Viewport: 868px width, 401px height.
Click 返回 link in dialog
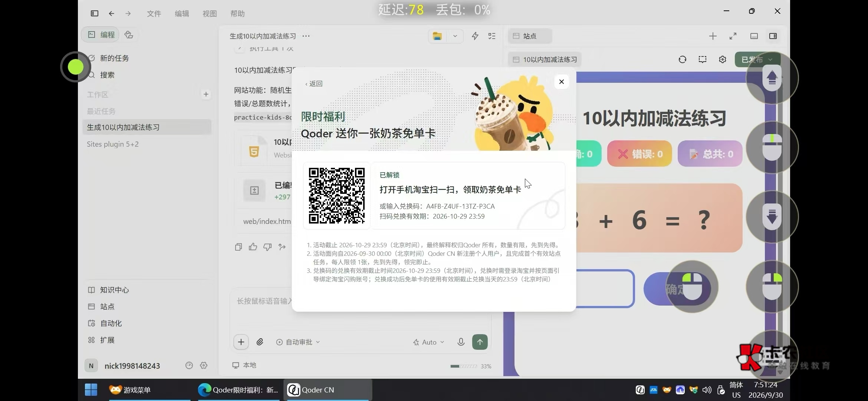314,84
